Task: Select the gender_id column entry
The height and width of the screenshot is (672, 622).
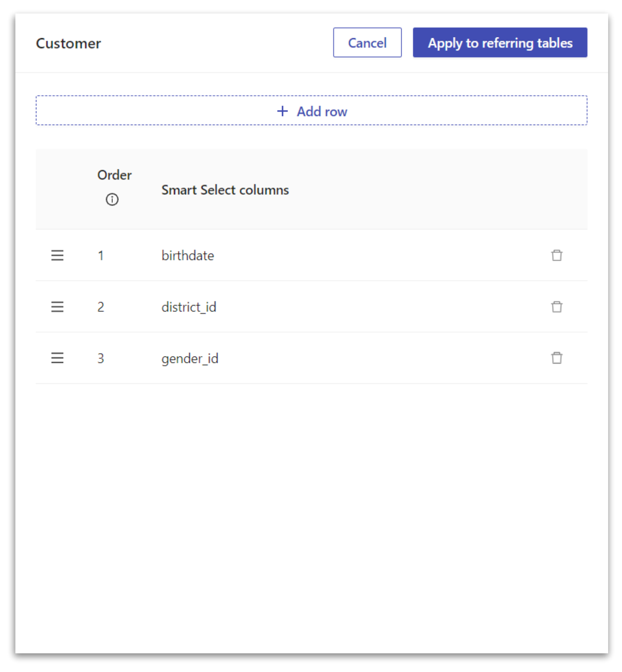Action: click(190, 358)
